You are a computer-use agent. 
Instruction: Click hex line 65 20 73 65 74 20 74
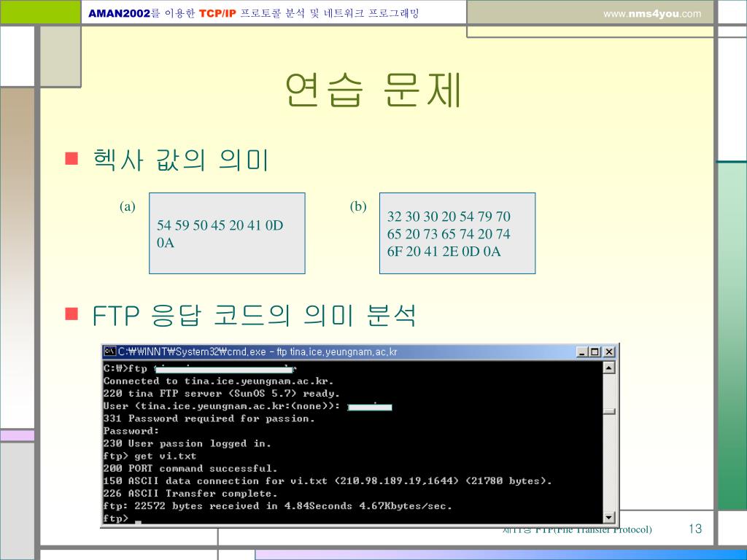point(449,234)
